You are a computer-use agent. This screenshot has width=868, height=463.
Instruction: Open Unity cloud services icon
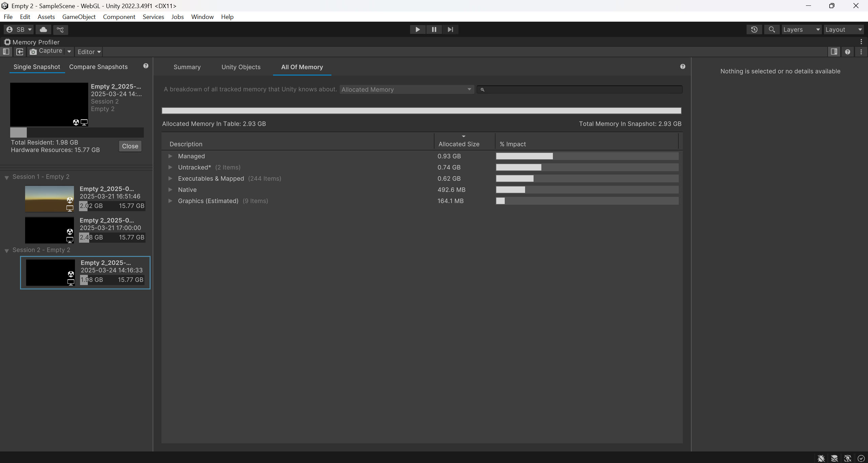tap(43, 29)
